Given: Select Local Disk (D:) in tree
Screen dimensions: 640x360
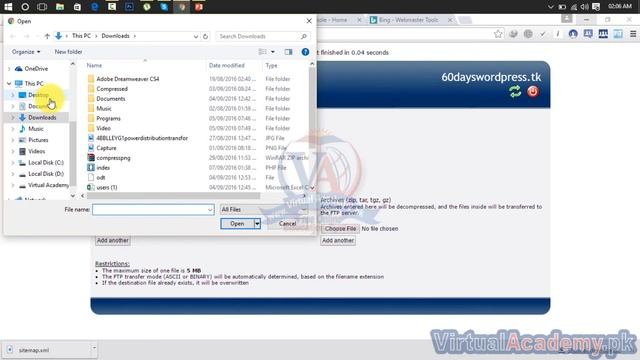Looking at the screenshot, I should point(45,174).
